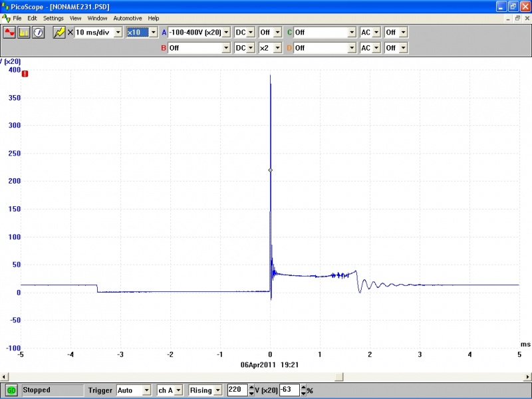Click the red channel overrange warning icon
Image resolution: width=532 pixels, height=399 pixels.
click(x=25, y=74)
